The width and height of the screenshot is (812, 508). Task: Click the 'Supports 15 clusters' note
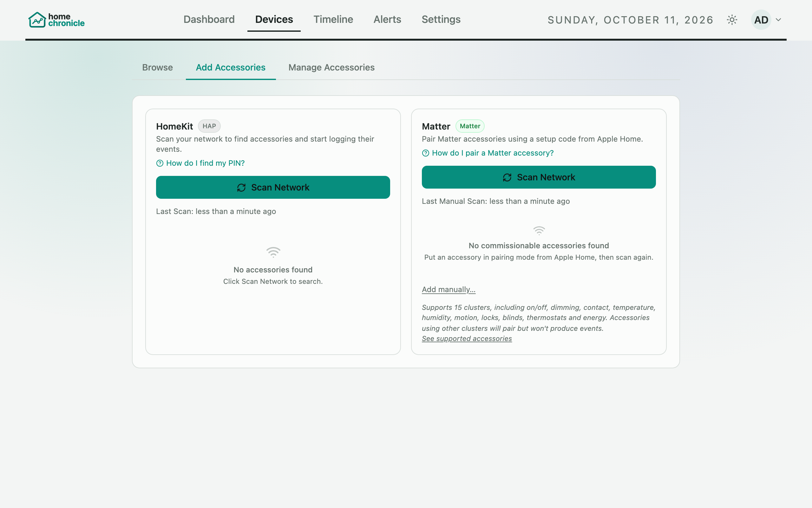click(x=539, y=318)
